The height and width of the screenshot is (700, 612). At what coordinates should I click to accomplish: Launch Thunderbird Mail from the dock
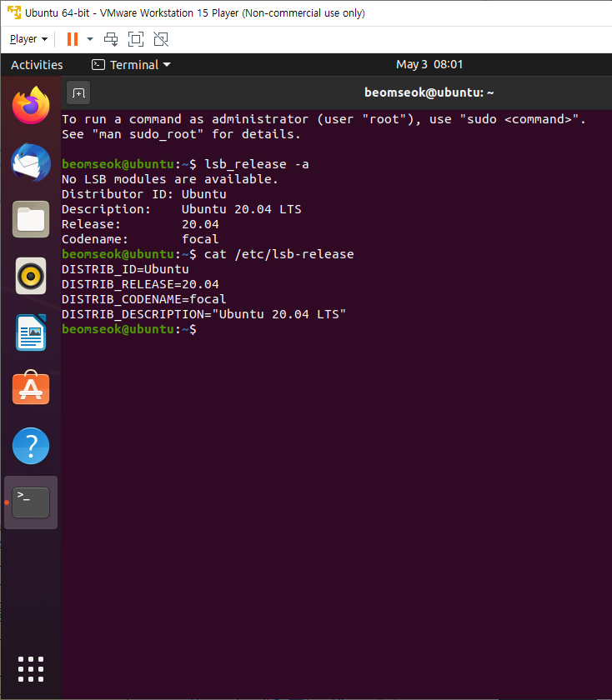pos(31,162)
